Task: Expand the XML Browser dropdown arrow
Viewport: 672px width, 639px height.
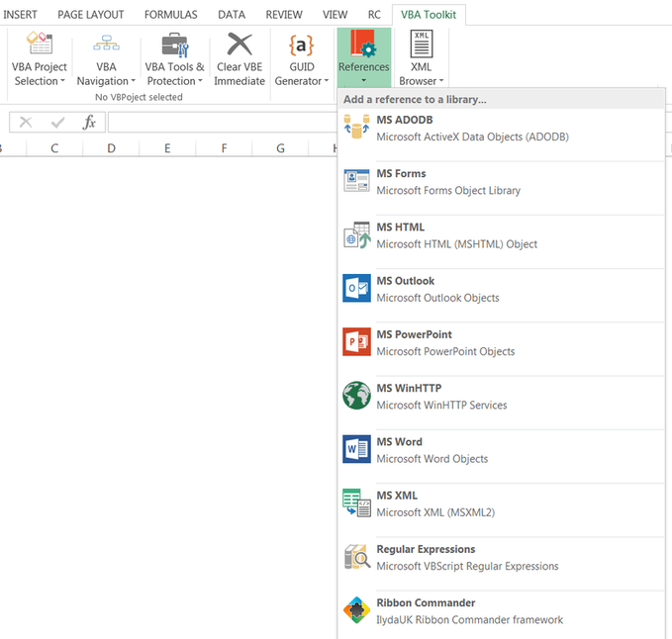Action: pyautogui.click(x=441, y=81)
